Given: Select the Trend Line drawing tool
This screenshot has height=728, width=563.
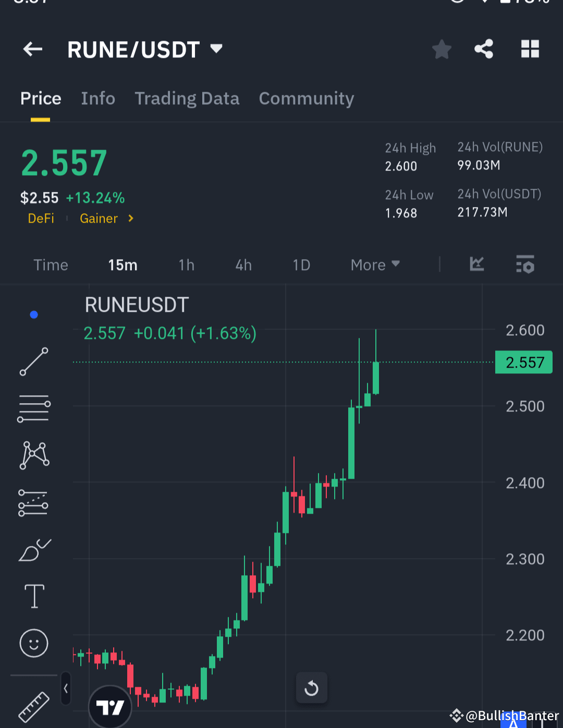Looking at the screenshot, I should (x=33, y=361).
